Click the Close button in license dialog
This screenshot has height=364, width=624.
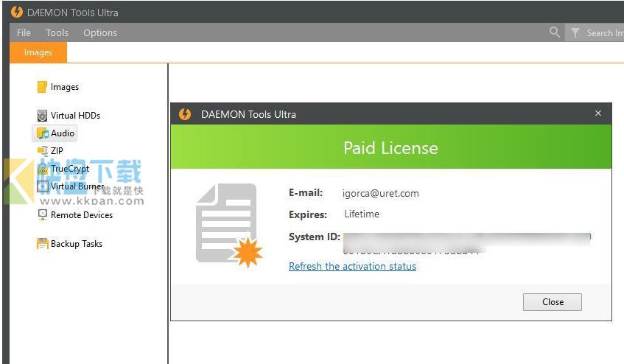(552, 302)
